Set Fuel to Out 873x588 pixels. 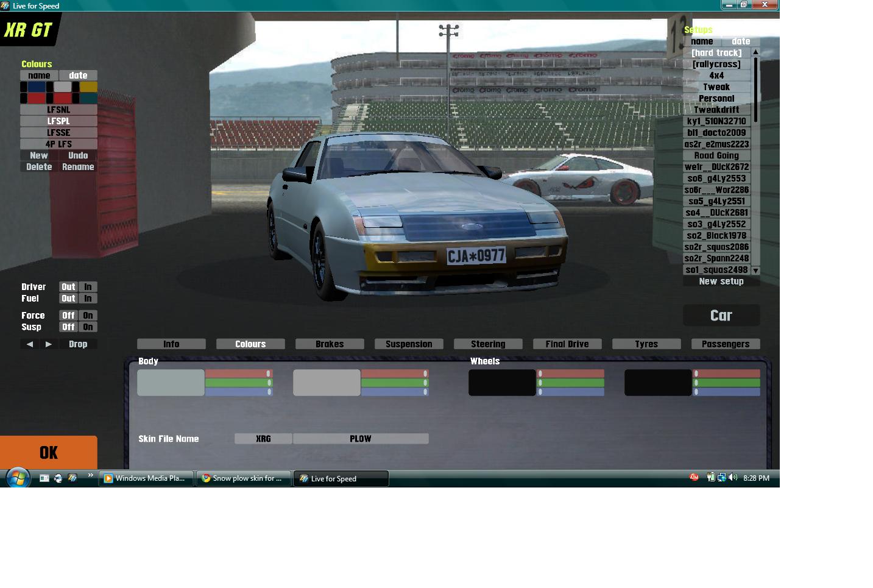pyautogui.click(x=68, y=299)
